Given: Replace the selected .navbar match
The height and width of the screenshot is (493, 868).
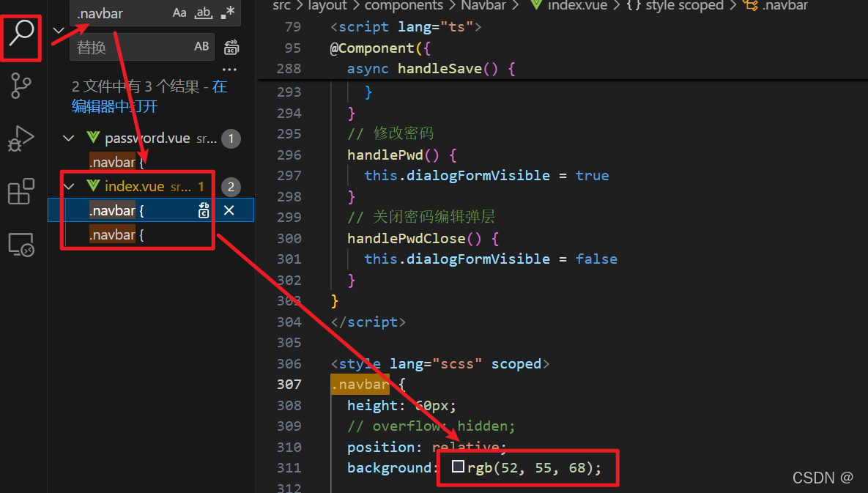Looking at the screenshot, I should click(204, 210).
